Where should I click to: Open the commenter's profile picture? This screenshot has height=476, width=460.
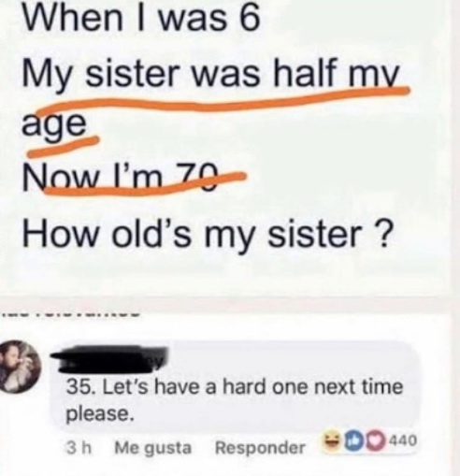tap(20, 366)
